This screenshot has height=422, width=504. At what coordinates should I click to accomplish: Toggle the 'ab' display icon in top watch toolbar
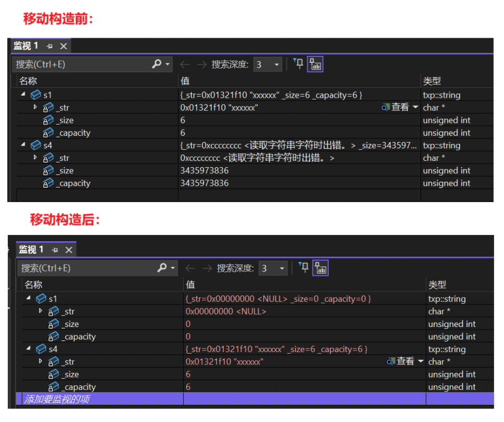point(315,64)
